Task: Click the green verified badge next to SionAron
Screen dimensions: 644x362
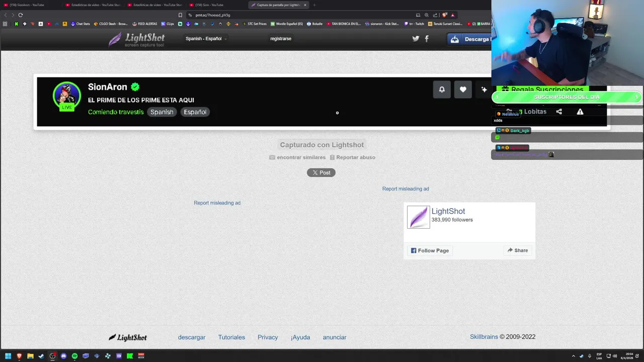Action: coord(135,87)
